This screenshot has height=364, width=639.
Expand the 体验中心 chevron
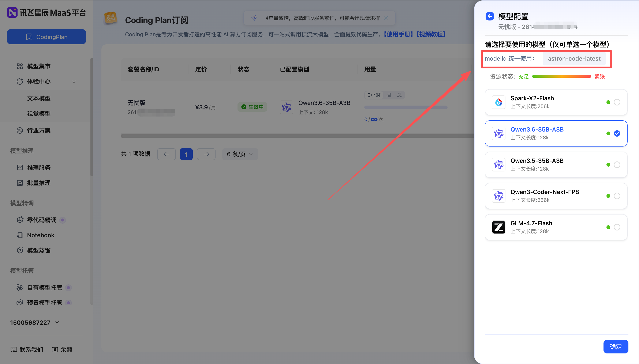tap(74, 82)
